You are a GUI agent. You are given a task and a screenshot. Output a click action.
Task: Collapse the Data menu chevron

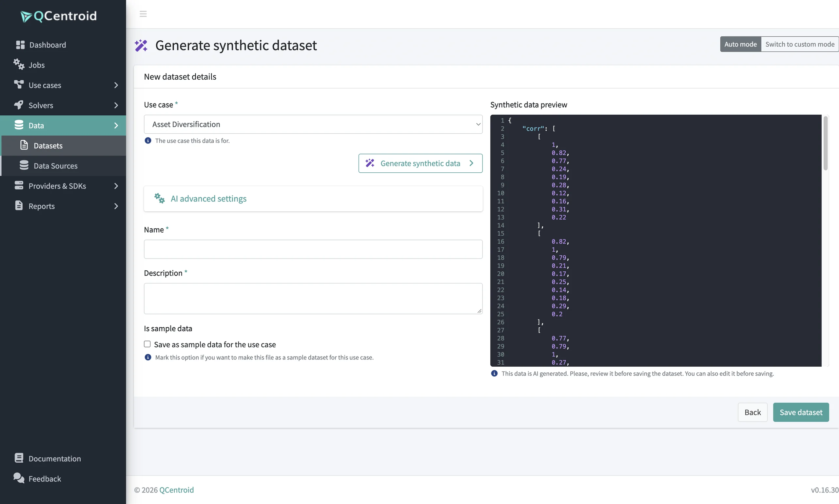(x=116, y=125)
